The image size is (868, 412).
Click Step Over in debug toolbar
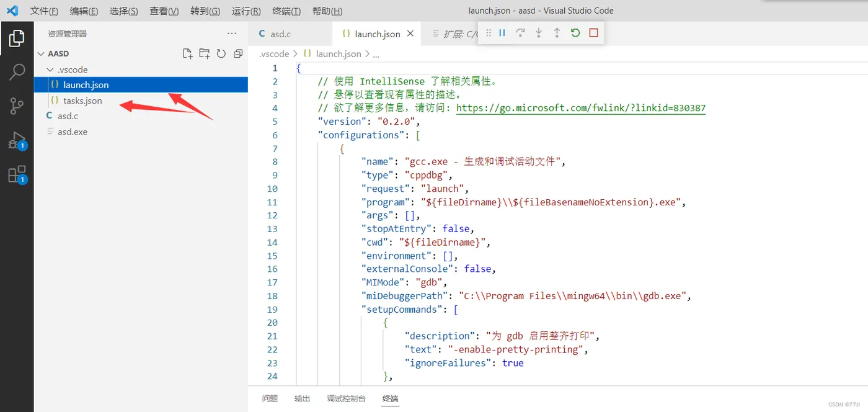[520, 33]
